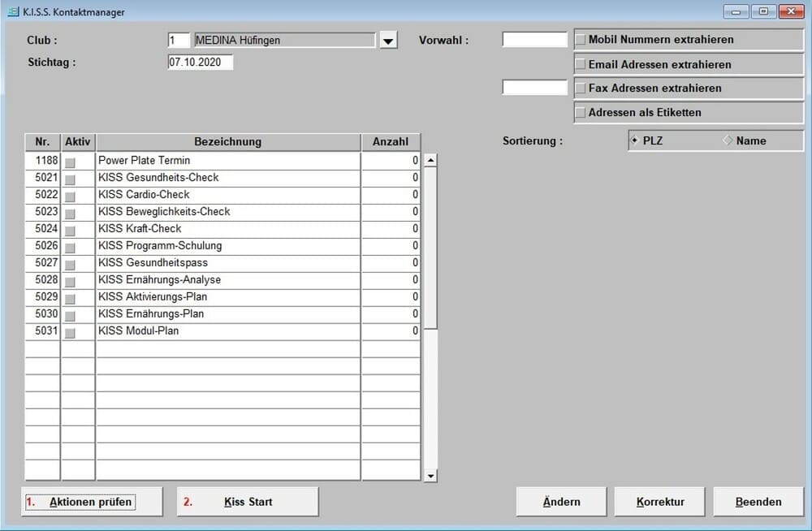Check the Fax Adressen extrahieren box
Image resolution: width=812 pixels, height=531 pixels.
point(581,88)
